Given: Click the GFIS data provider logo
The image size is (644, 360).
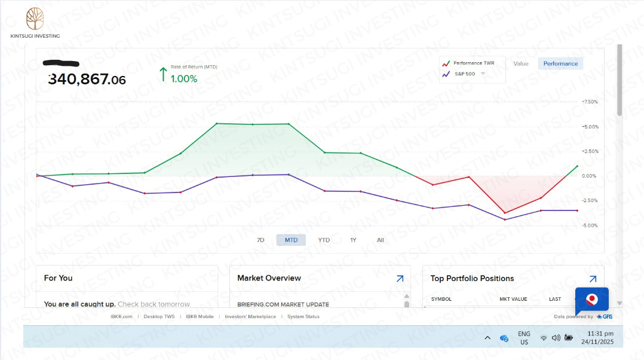Looking at the screenshot, I should pos(605,316).
